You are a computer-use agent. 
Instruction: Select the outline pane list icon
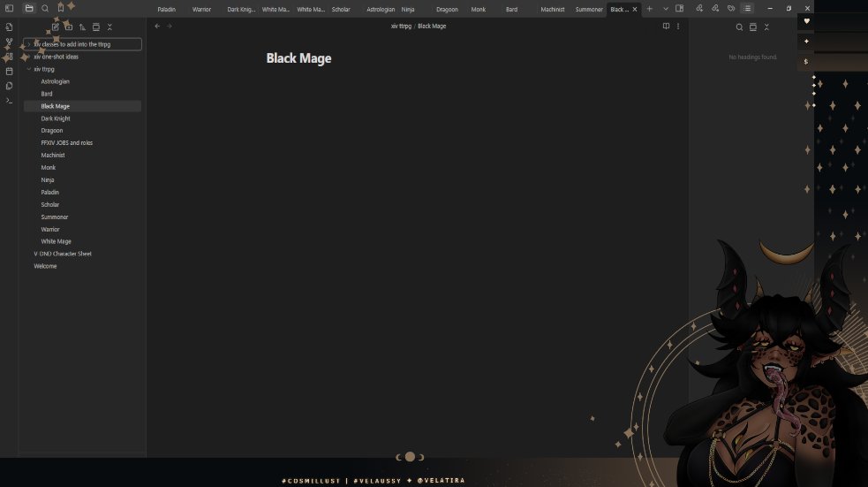click(747, 8)
